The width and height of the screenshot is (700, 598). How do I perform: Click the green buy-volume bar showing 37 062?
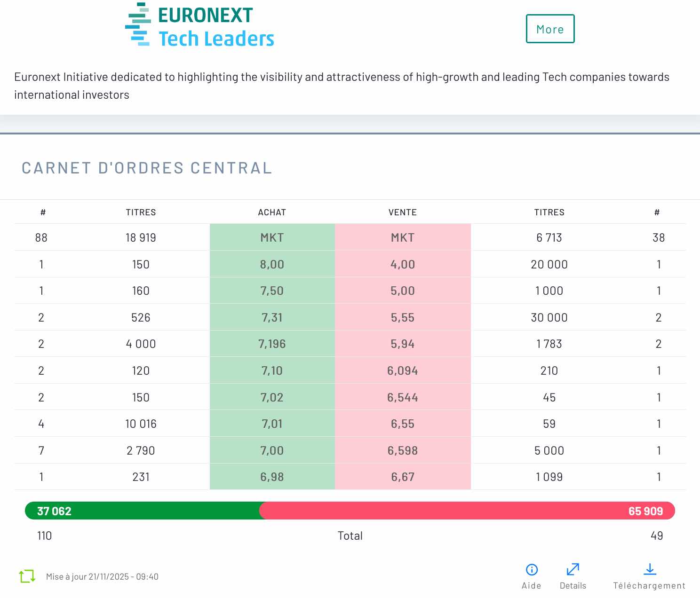141,511
